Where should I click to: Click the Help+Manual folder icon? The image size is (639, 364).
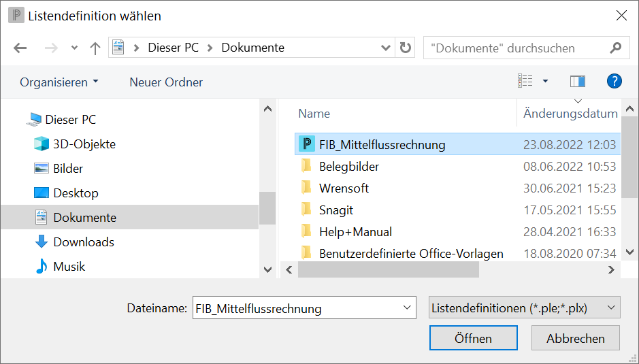click(x=306, y=231)
